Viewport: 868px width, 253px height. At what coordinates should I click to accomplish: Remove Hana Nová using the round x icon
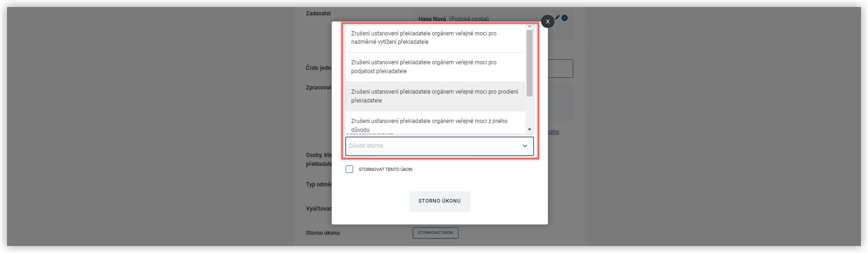coord(565,18)
